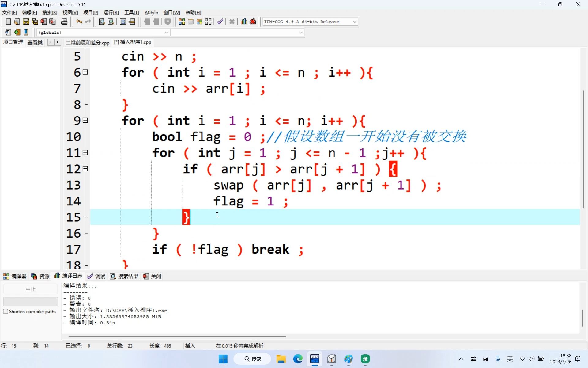
Task: Click 关闭 to close the bottom panel
Action: pos(152,276)
